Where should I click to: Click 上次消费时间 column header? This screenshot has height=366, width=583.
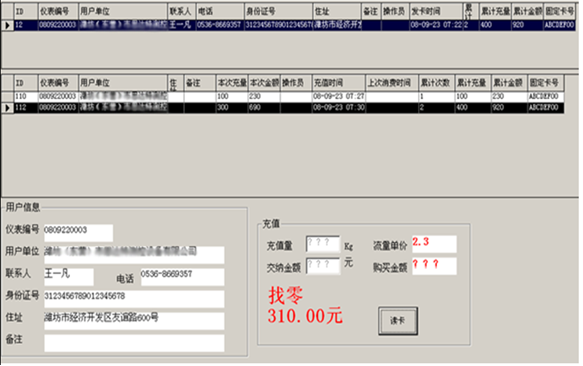[392, 83]
